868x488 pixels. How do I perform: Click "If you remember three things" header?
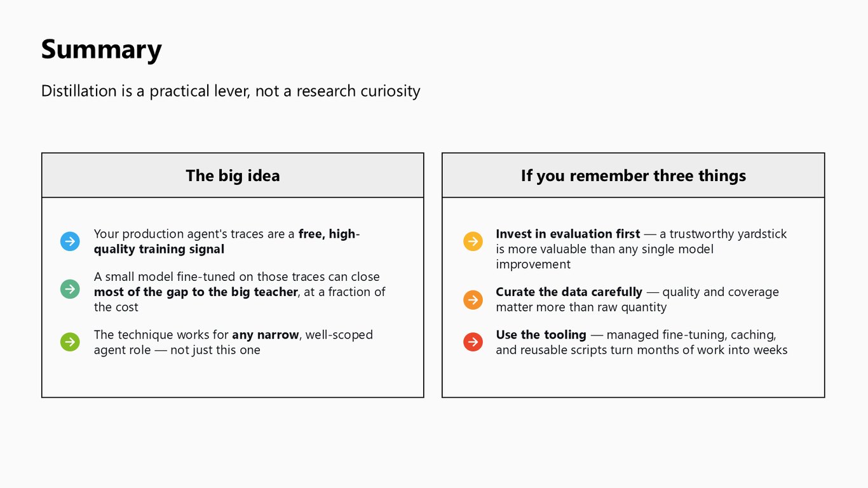634,175
